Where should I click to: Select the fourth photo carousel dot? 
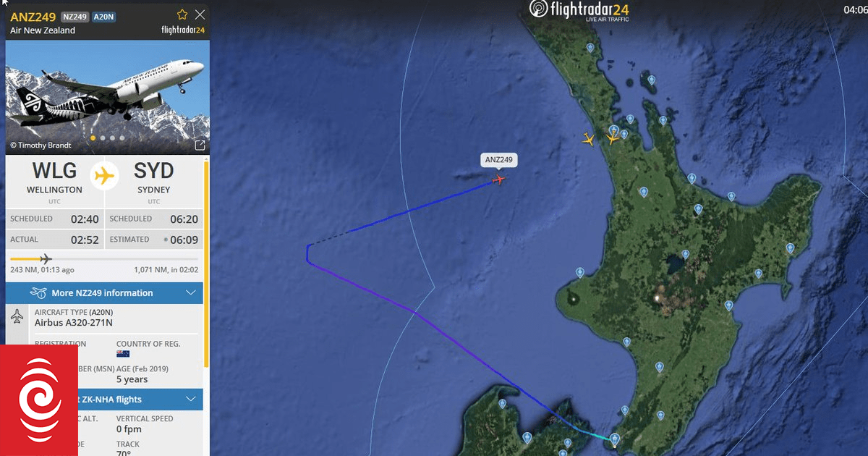tap(122, 138)
